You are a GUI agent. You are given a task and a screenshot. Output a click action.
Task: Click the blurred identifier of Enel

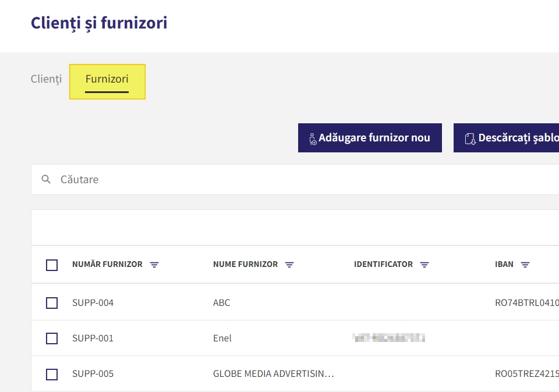tap(388, 337)
